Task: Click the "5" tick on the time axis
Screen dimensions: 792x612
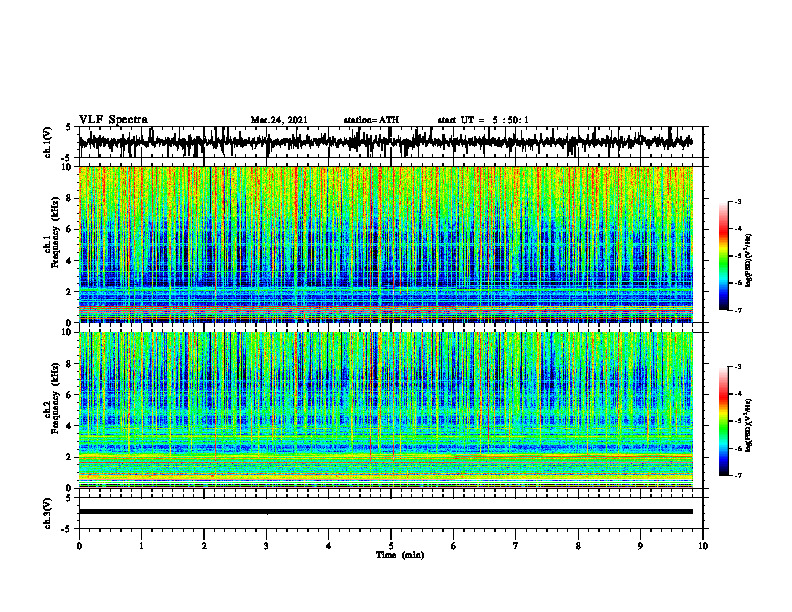Action: click(x=391, y=546)
